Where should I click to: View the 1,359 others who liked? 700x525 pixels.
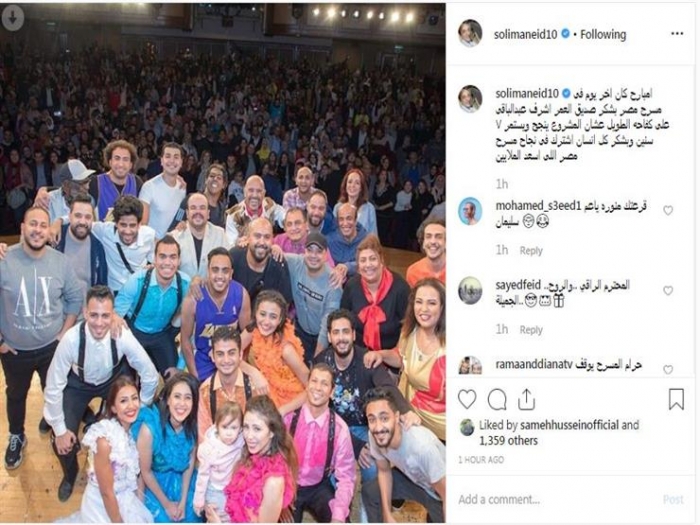tap(508, 441)
